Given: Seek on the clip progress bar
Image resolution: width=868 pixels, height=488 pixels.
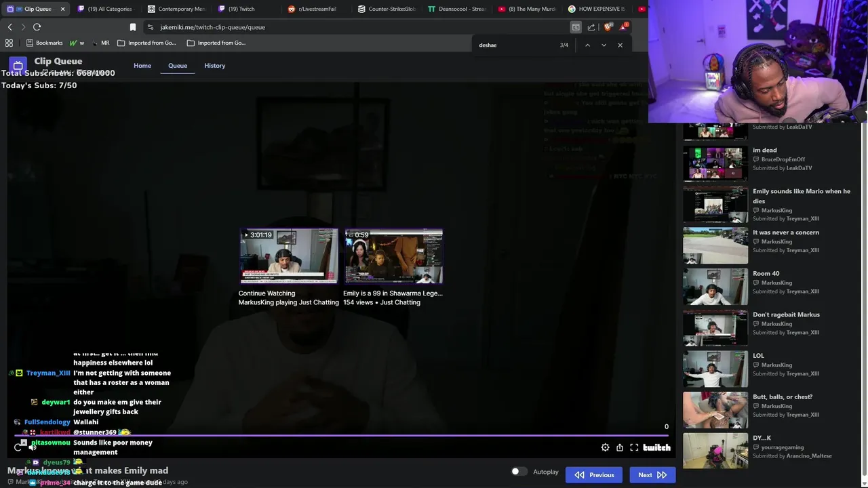Looking at the screenshot, I should 342,436.
